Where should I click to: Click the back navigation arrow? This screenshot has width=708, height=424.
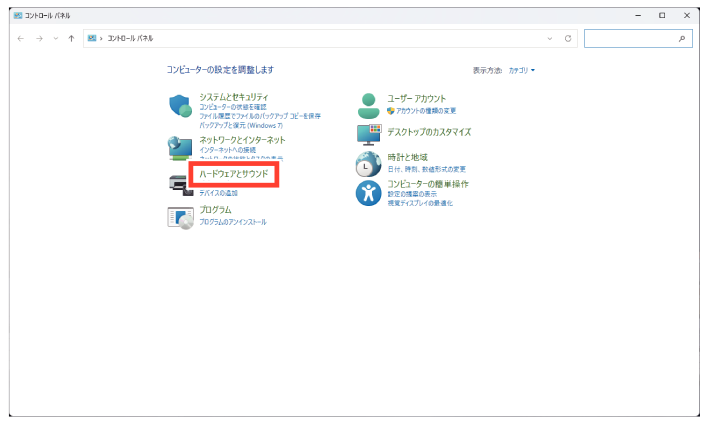[x=21, y=38]
